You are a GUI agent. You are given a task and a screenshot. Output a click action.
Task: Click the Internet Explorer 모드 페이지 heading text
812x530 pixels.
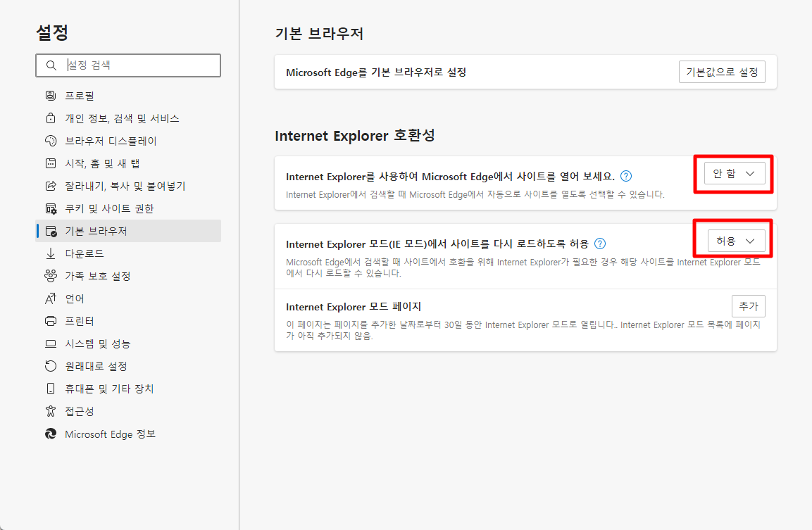pyautogui.click(x=353, y=307)
